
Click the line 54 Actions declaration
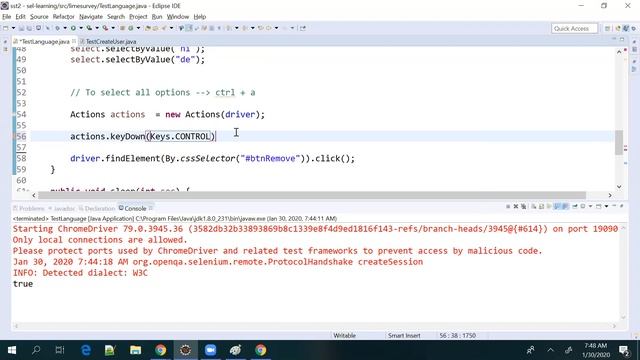pyautogui.click(x=167, y=114)
